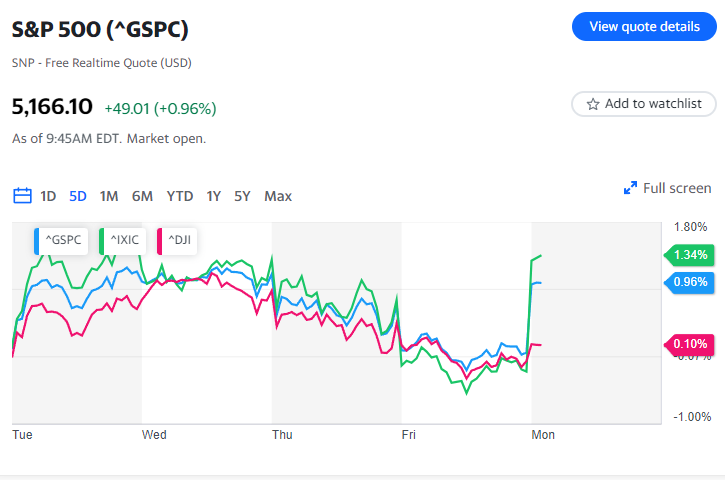Select the 1Y time range

pos(214,196)
